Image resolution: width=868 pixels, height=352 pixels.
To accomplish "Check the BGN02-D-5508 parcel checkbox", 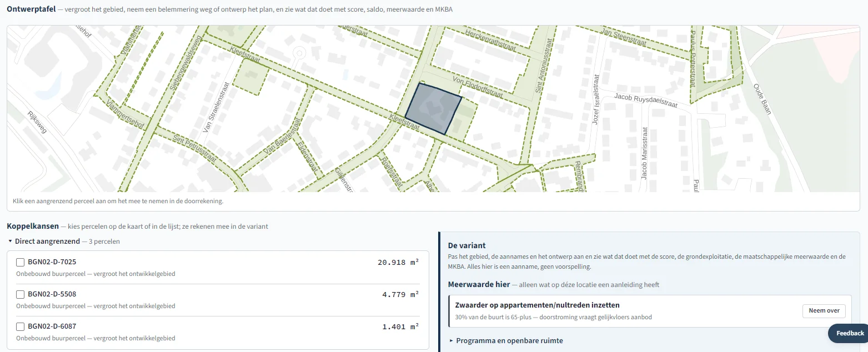I will point(20,294).
